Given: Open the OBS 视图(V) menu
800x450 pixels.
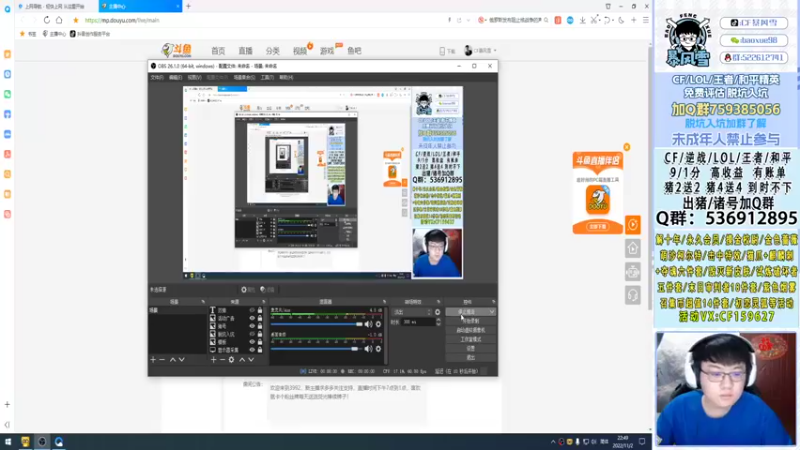Looking at the screenshot, I should coord(194,78).
